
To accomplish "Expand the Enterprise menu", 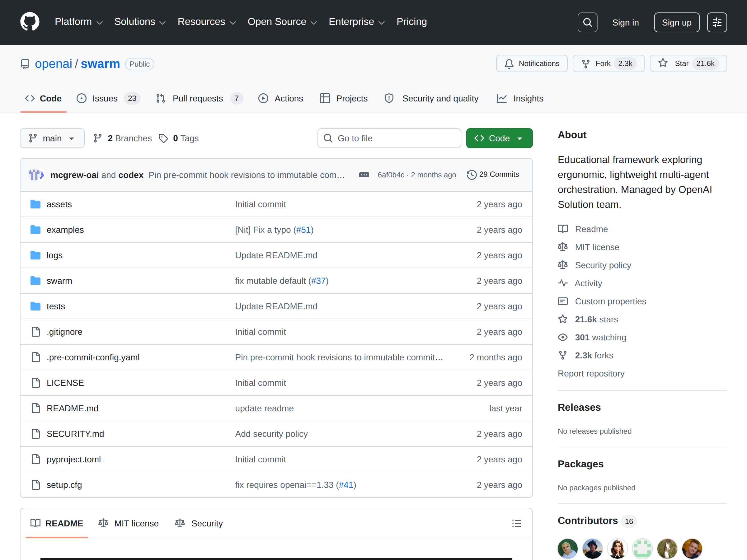I will click(357, 22).
